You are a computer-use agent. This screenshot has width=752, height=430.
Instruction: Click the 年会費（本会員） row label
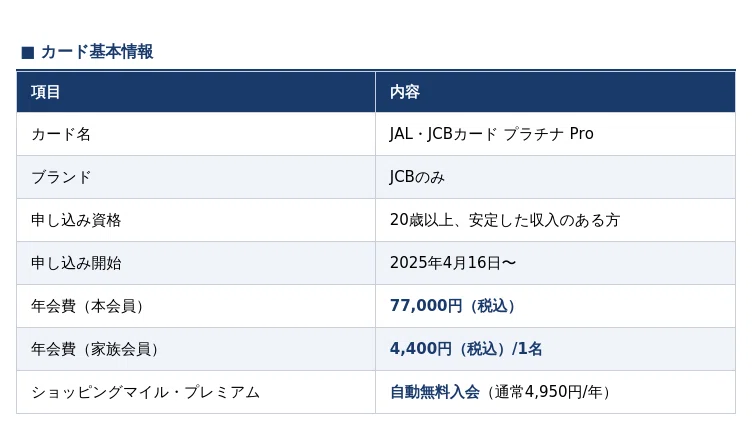point(87,306)
